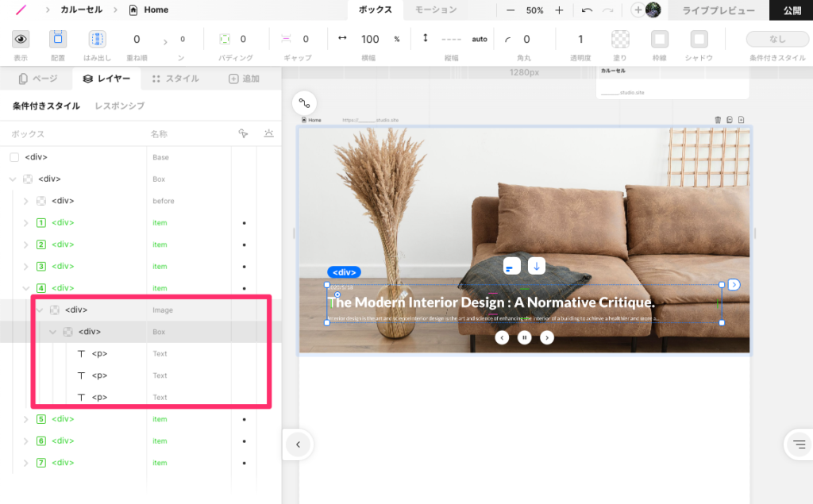The image size is (813, 504).
Task: Open the user avatar menu
Action: tap(653, 10)
